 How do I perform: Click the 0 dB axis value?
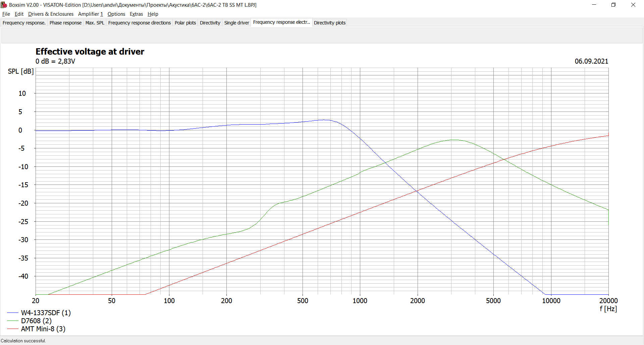[20, 130]
